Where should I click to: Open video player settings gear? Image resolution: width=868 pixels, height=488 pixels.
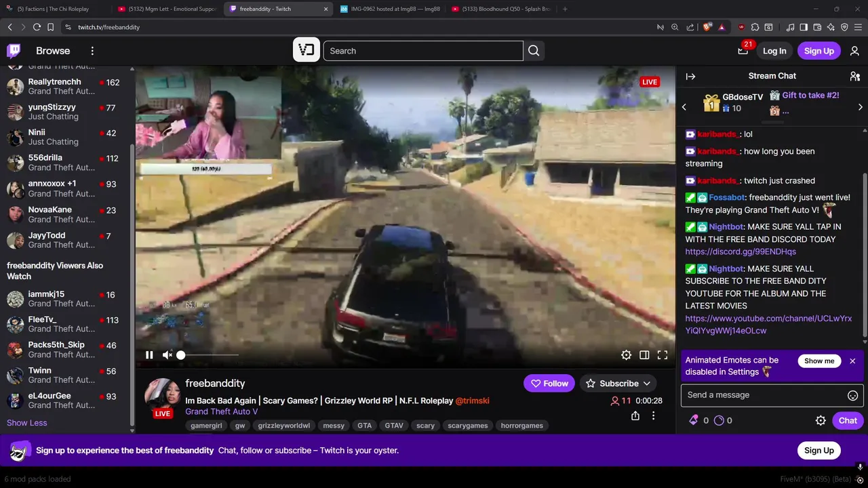(x=626, y=355)
